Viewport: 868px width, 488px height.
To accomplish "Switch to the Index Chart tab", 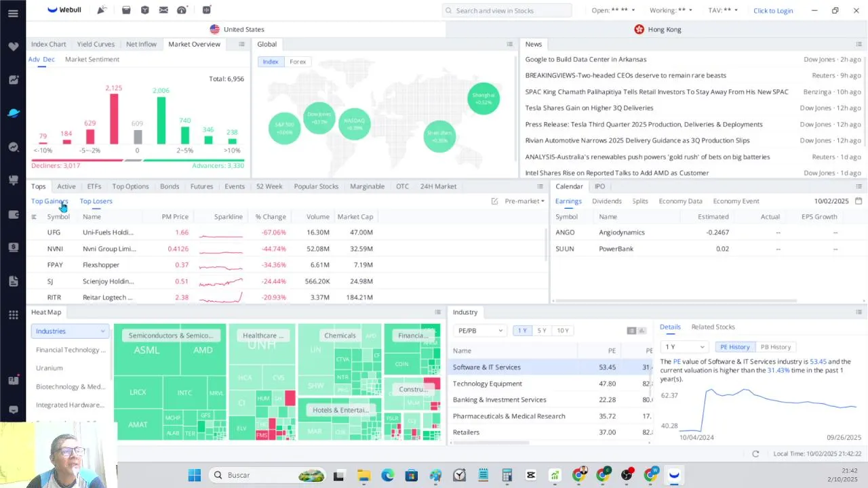I will click(x=49, y=44).
